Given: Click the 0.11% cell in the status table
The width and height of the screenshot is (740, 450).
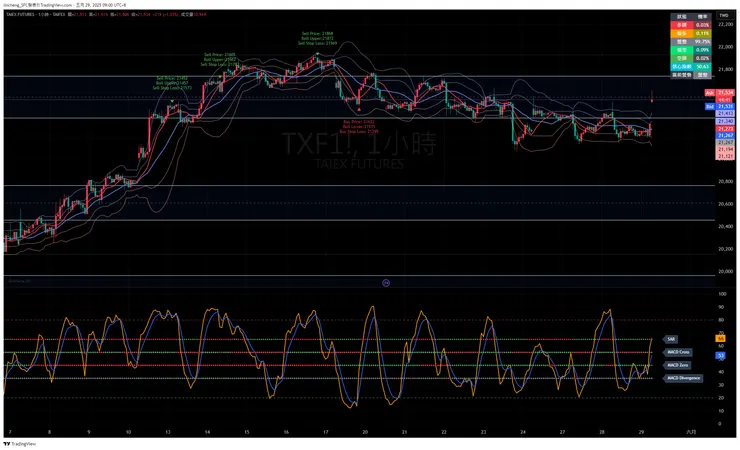Looking at the screenshot, I should click(x=702, y=33).
